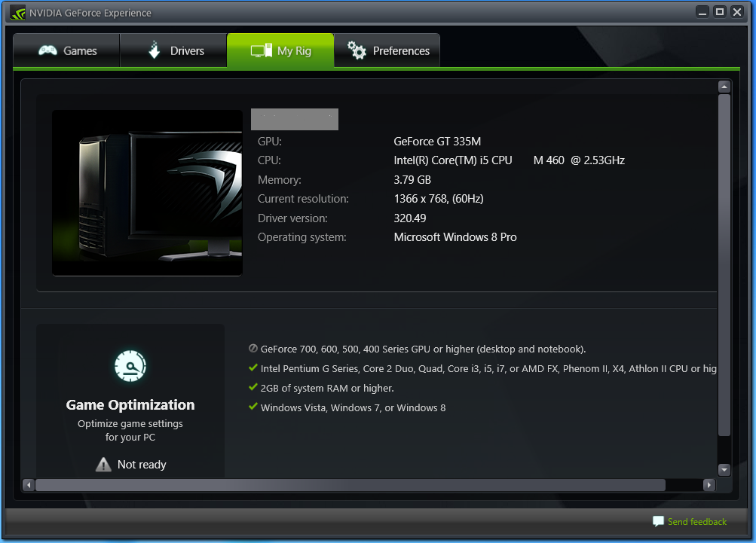Viewport: 756px width, 543px height.
Task: Click the 'Current resolution:' label
Action: 303,199
